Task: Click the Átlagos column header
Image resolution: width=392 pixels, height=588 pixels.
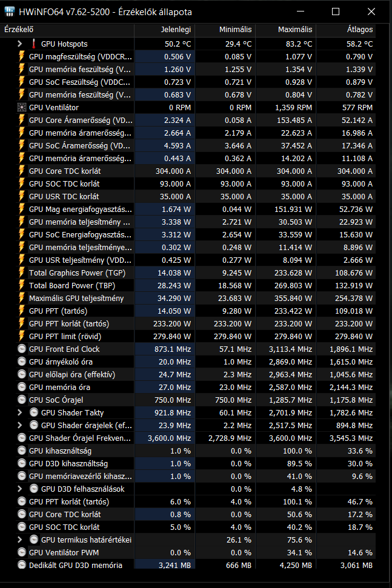Action: 346,29
